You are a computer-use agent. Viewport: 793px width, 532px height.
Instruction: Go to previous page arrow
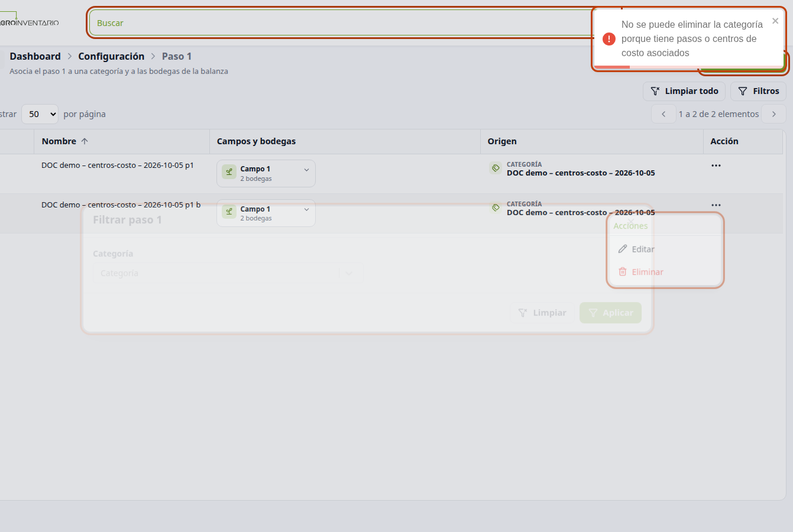point(663,114)
